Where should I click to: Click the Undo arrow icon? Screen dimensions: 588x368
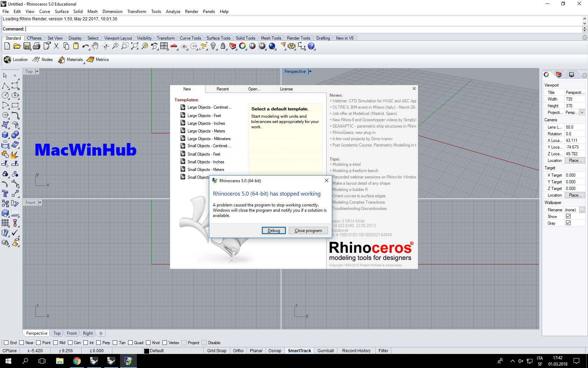85,46
